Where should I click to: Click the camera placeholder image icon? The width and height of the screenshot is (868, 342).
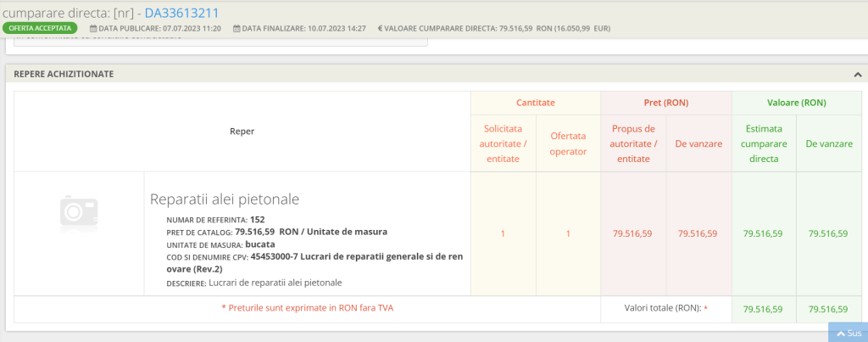click(79, 215)
